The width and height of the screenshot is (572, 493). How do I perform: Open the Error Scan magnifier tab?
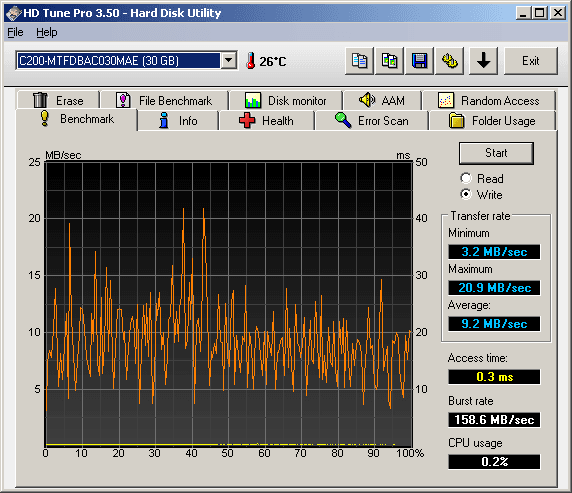click(372, 121)
